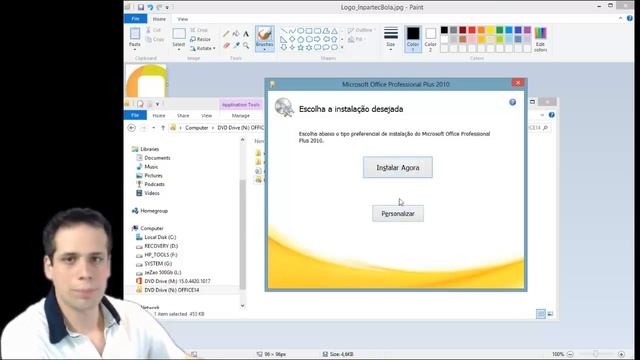Image resolution: width=640 pixels, height=360 pixels.
Task: Collapse the Paint ribbon with chevron
Action: [x=621, y=18]
